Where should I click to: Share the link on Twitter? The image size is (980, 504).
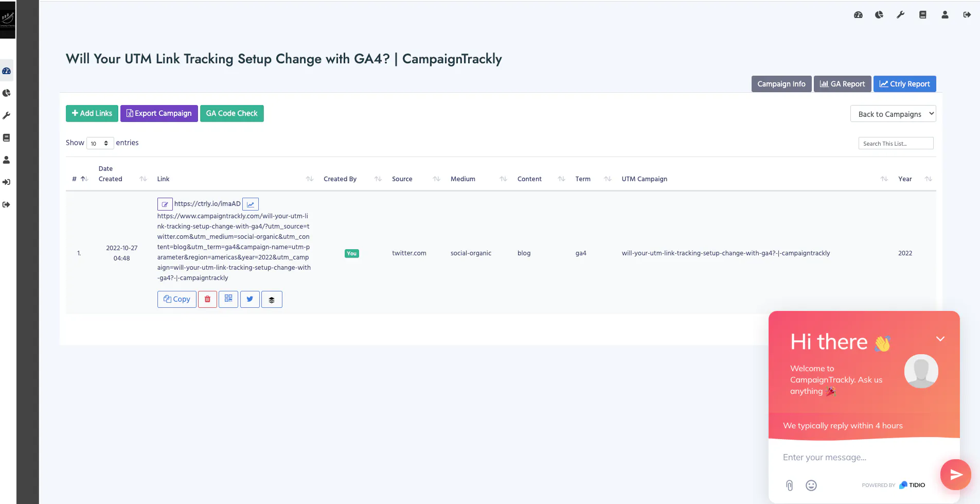pyautogui.click(x=250, y=299)
